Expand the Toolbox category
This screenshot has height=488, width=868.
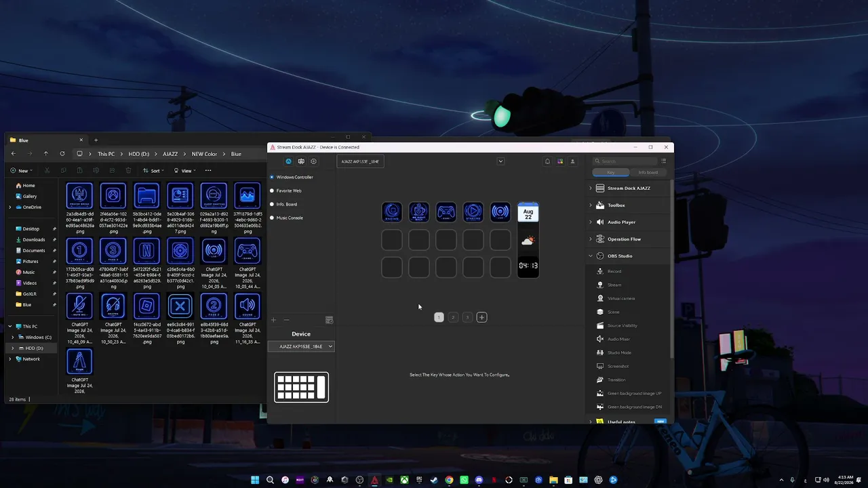click(x=590, y=205)
